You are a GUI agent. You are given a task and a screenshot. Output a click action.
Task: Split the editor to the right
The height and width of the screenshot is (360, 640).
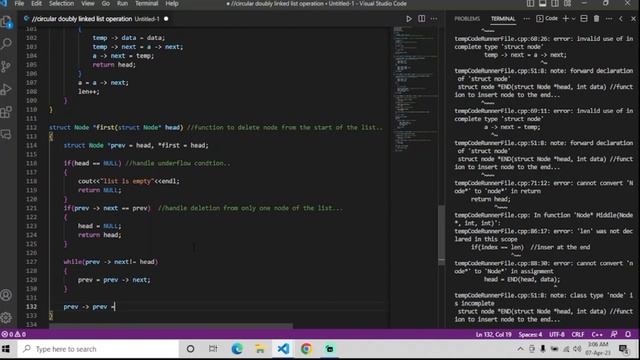(x=422, y=19)
